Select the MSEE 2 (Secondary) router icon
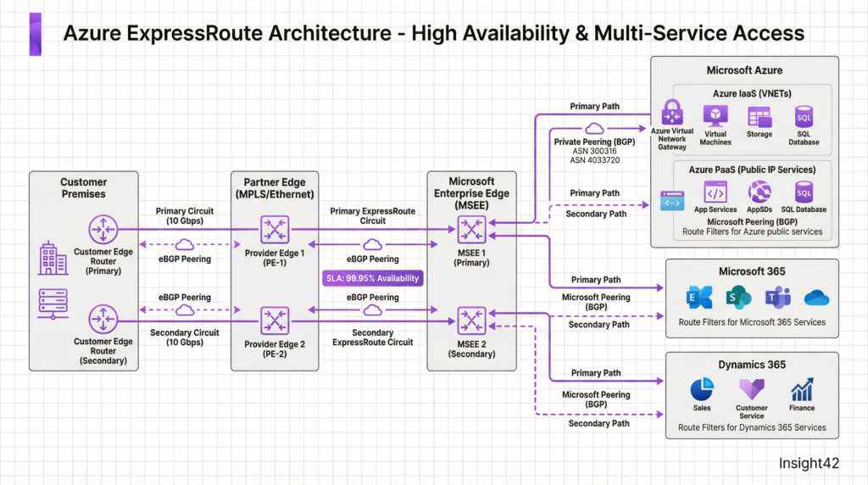Screen dimensions: 868x485 click(x=471, y=320)
